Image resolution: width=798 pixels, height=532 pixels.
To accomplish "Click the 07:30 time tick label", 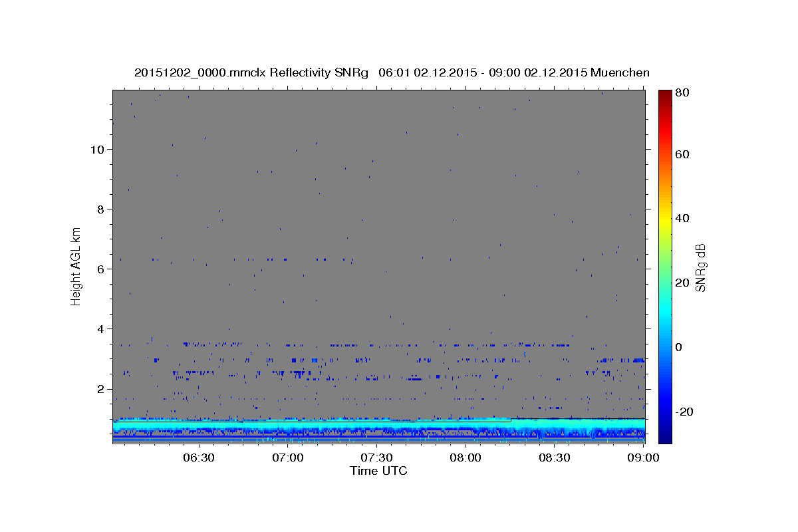I will point(376,458).
